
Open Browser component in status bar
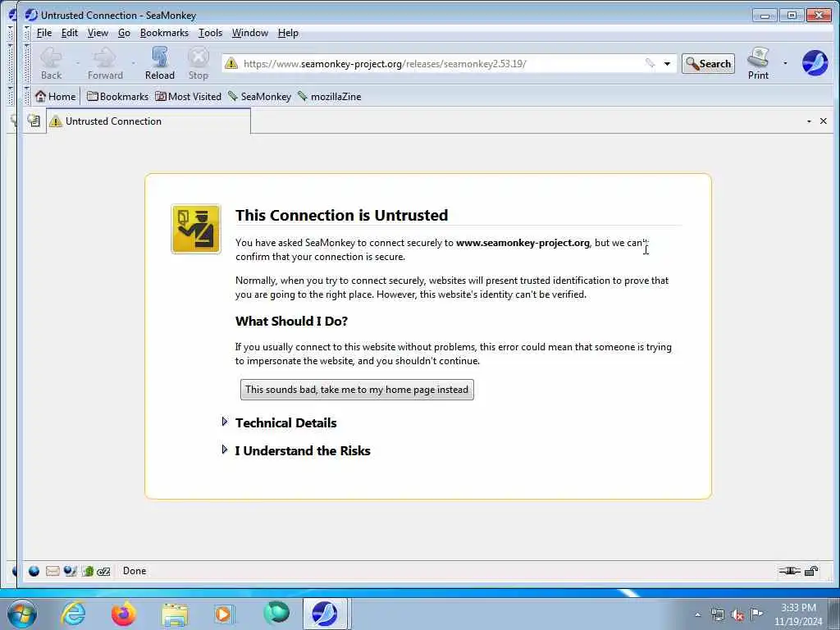click(x=34, y=571)
